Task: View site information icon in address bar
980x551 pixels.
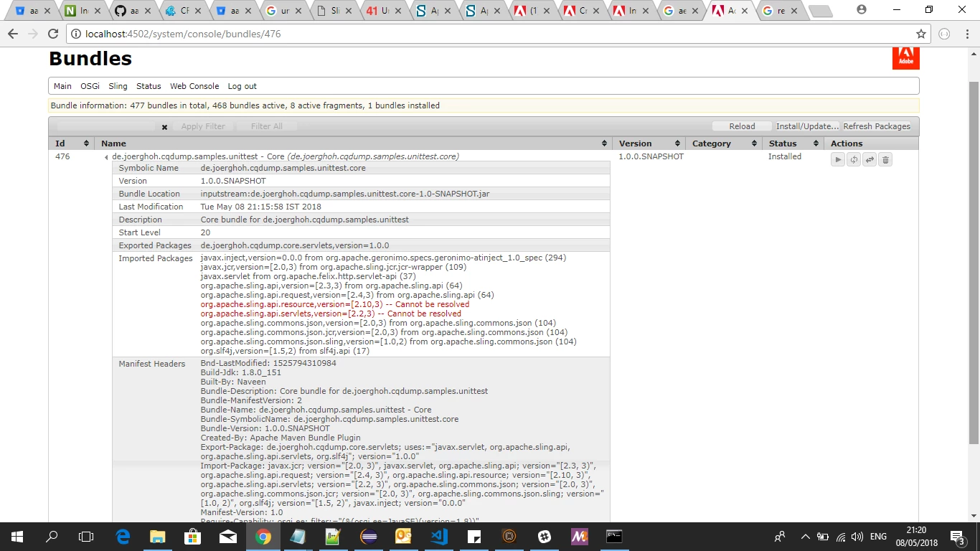Action: point(76,34)
